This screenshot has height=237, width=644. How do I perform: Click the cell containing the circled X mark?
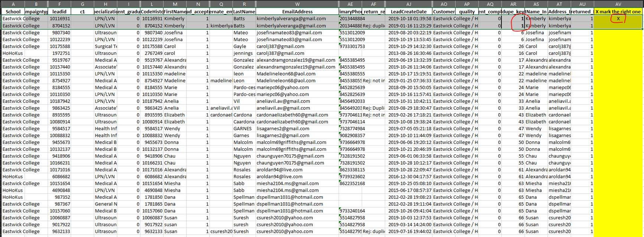tap(618, 19)
